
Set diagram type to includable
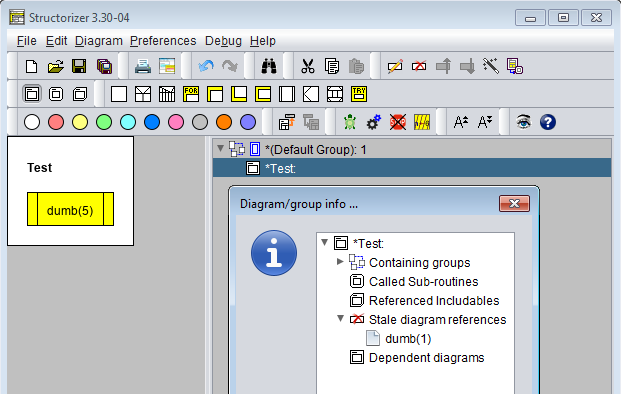pyautogui.click(x=80, y=94)
